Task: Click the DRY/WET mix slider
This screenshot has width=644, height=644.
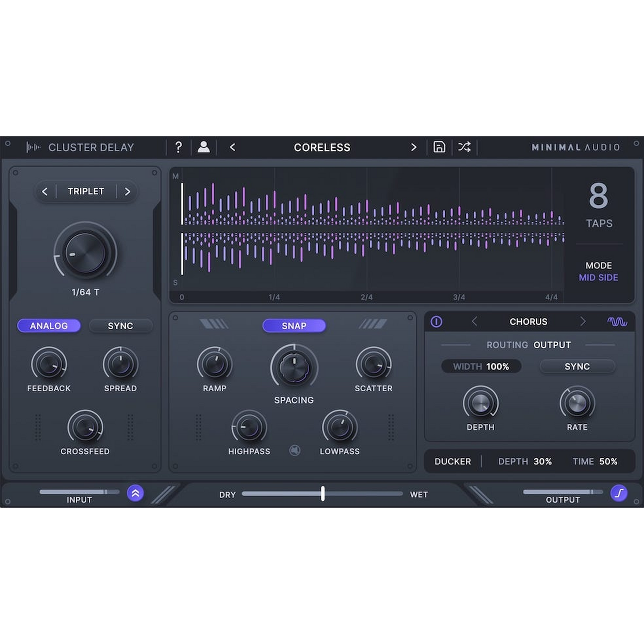Action: tap(322, 494)
